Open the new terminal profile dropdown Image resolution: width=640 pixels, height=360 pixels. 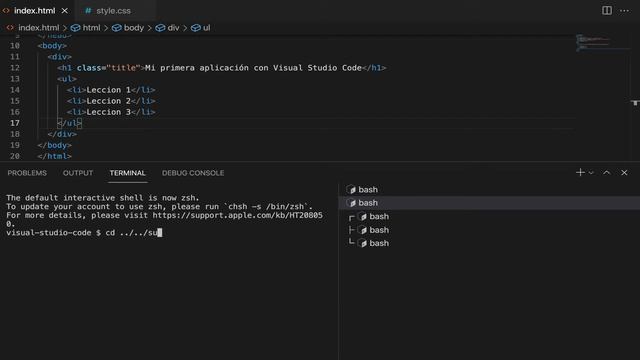[591, 173]
